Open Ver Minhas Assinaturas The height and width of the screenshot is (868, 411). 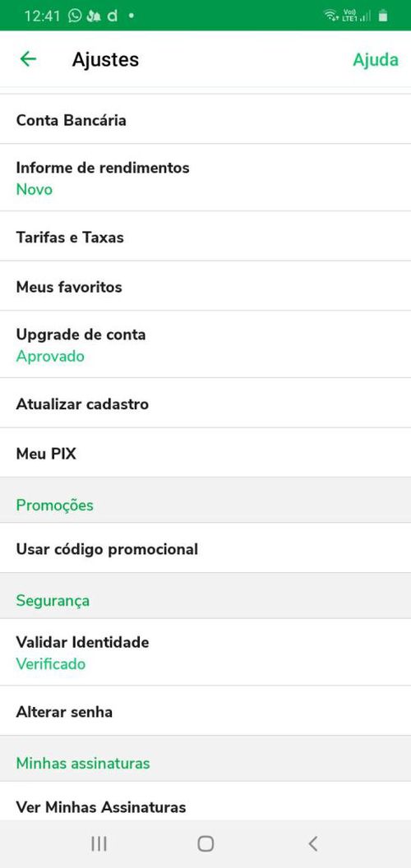click(x=205, y=801)
